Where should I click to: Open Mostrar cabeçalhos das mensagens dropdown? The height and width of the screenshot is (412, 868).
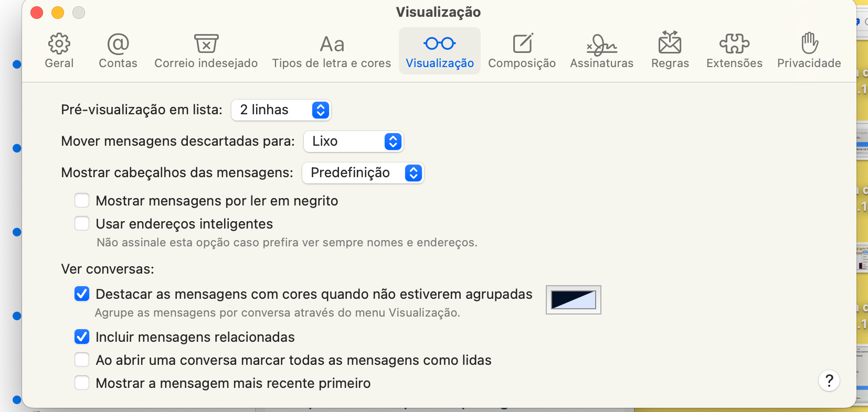pyautogui.click(x=363, y=173)
